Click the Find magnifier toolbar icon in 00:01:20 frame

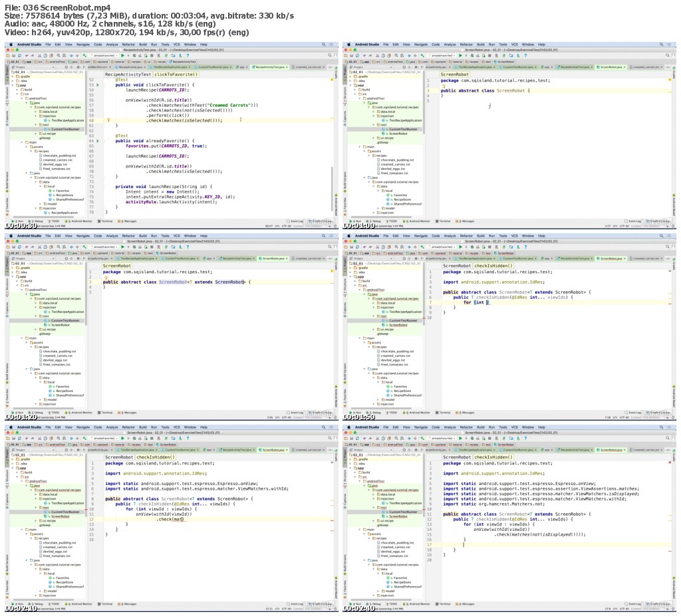coord(59,247)
